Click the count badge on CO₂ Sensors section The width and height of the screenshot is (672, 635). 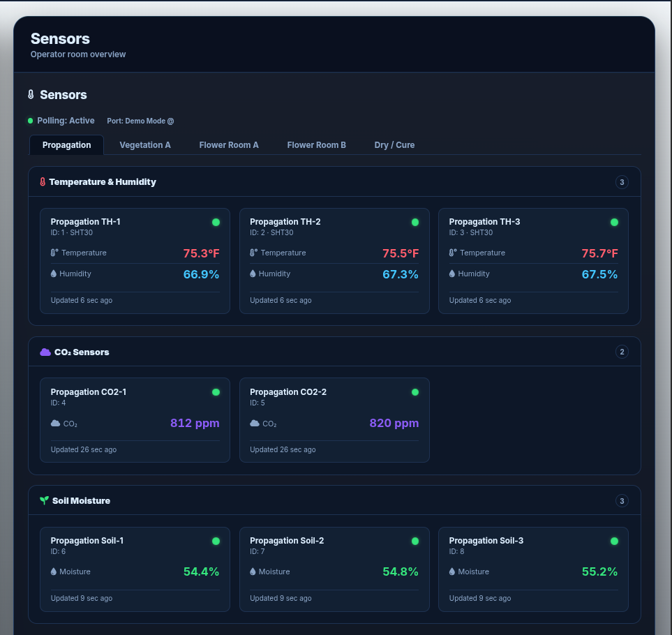622,352
